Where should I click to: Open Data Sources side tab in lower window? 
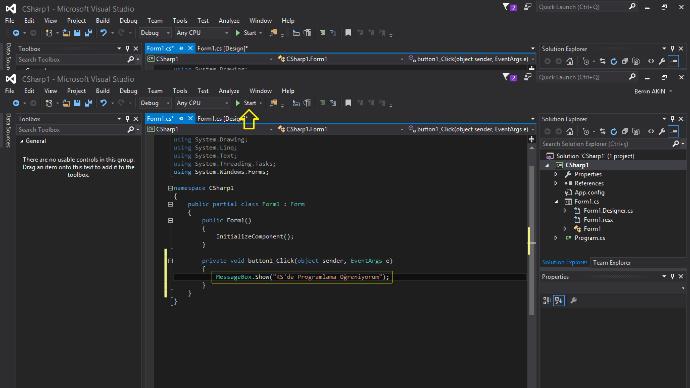[x=8, y=131]
